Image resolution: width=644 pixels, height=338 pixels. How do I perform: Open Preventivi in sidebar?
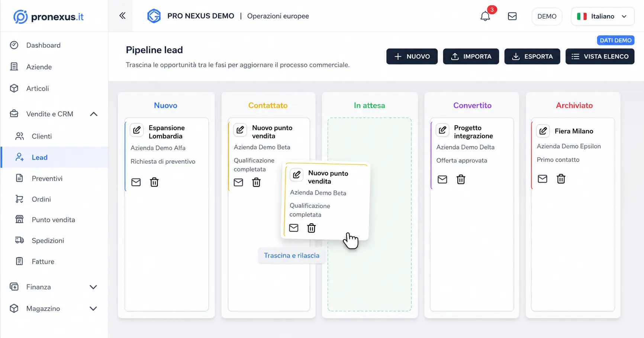[54, 178]
